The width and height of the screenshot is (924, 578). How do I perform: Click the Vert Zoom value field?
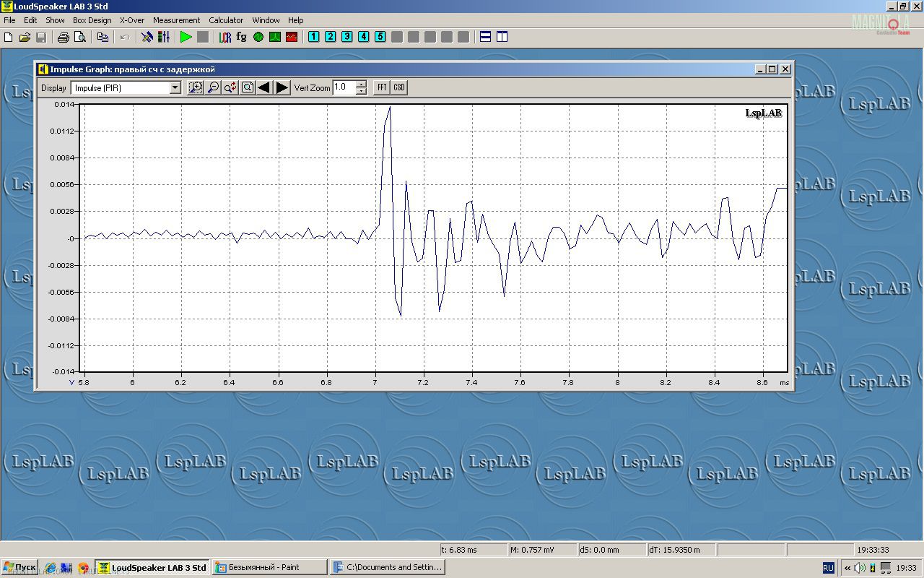click(x=344, y=87)
